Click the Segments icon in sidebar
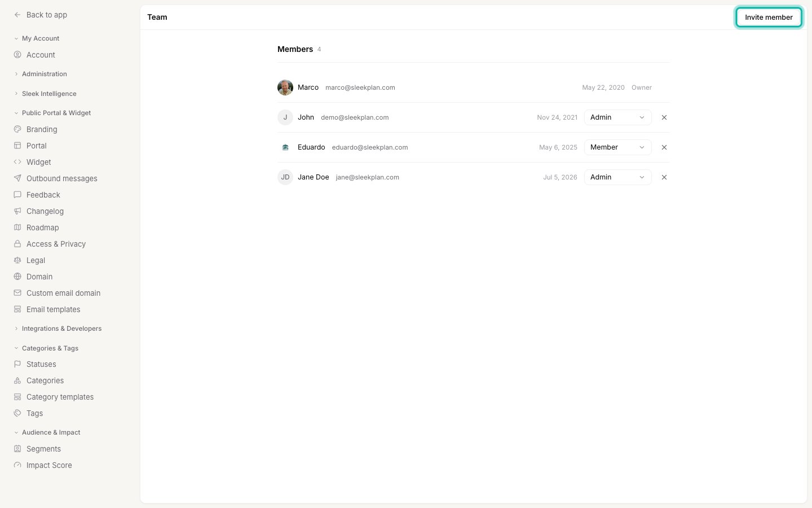The width and height of the screenshot is (812, 508). pos(17,449)
